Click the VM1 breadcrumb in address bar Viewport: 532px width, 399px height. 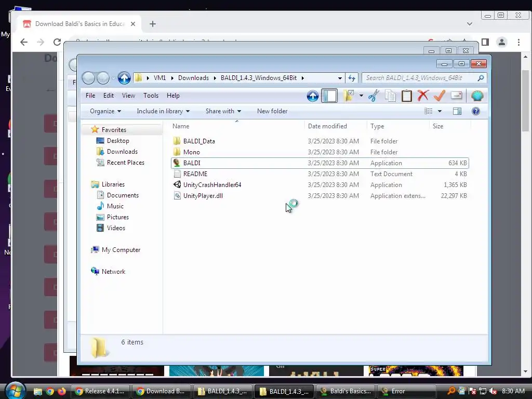(160, 78)
